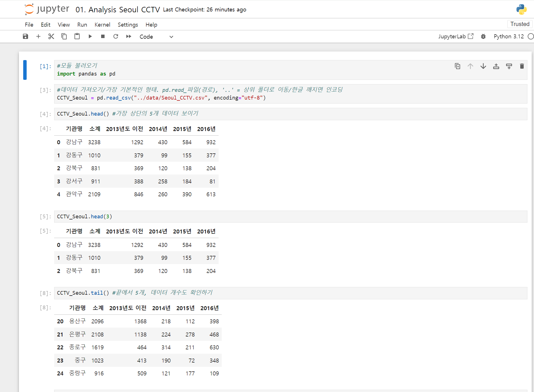
Task: Interrupt the kernel with the stop icon
Action: (103, 36)
